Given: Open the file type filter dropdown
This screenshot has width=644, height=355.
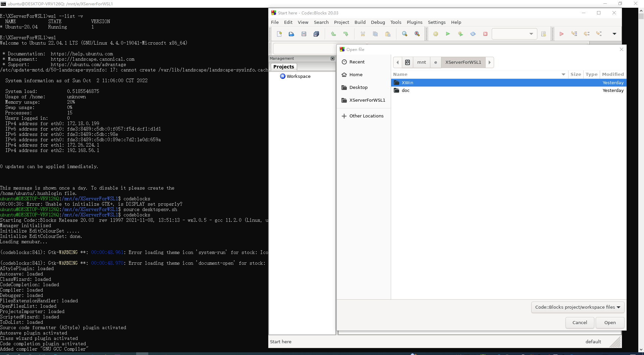Looking at the screenshot, I should click(x=578, y=307).
